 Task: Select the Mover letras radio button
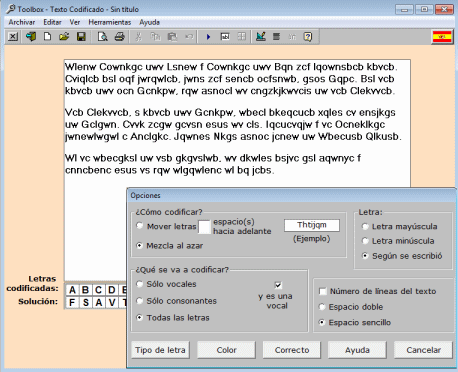click(140, 226)
